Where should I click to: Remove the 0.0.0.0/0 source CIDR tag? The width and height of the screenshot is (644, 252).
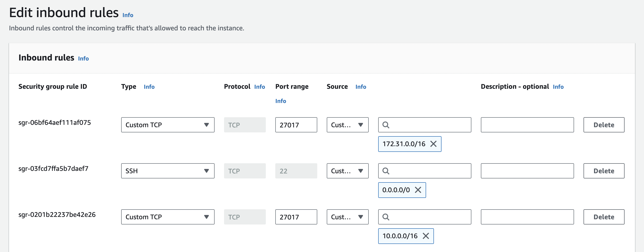(x=418, y=190)
